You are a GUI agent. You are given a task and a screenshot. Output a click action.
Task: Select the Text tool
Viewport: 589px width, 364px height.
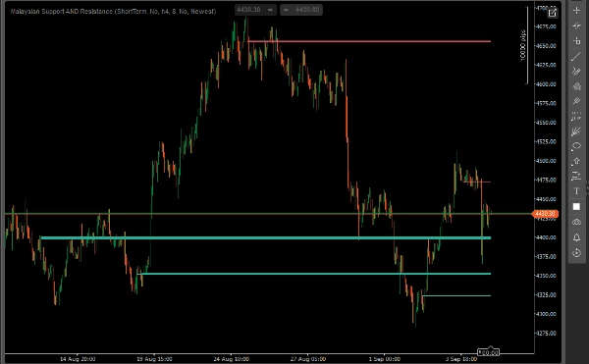[x=576, y=191]
